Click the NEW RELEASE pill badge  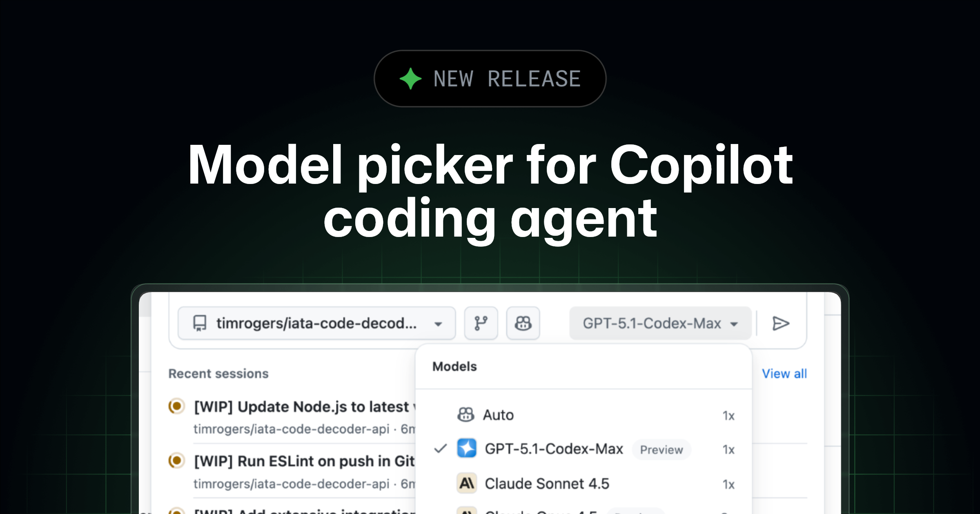[490, 79]
